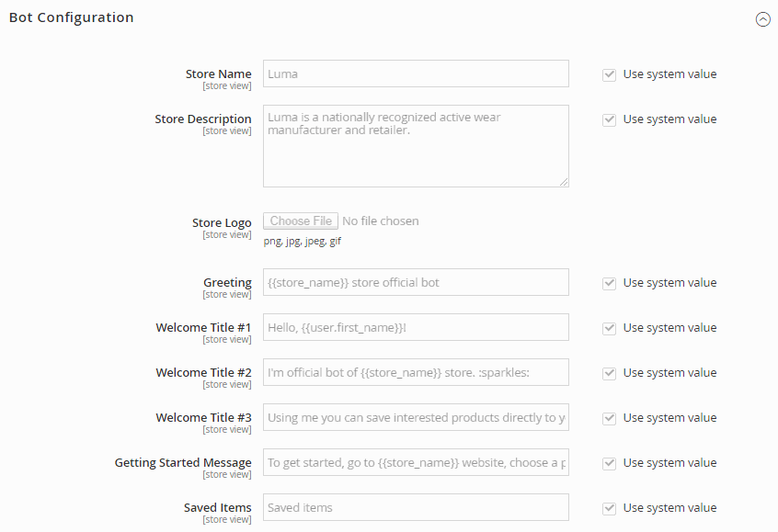Click the Welcome Title #1 field
The width and height of the screenshot is (778, 532).
[416, 327]
